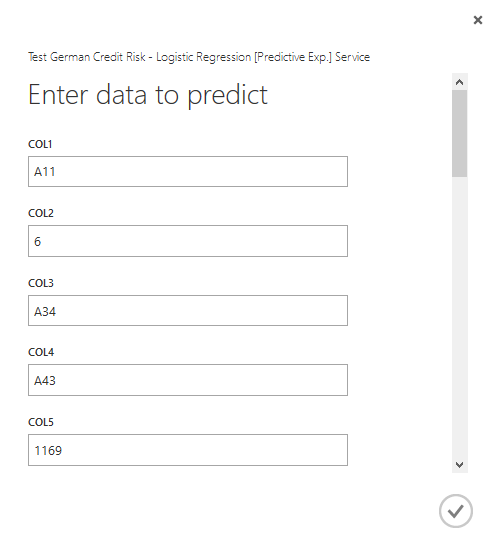Activate the COL3 text field
Screen dimensions: 498x552
188,310
